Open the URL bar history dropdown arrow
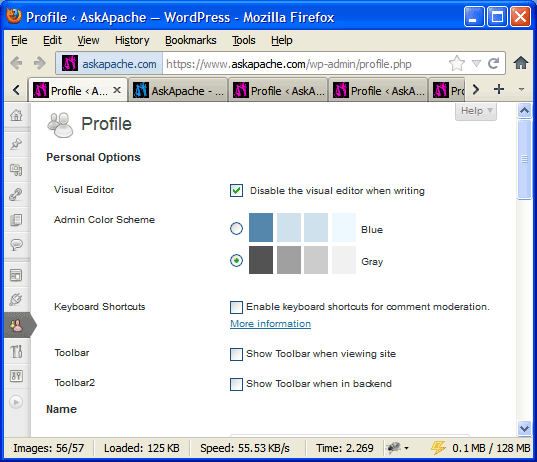This screenshot has height=462, width=537. (476, 63)
